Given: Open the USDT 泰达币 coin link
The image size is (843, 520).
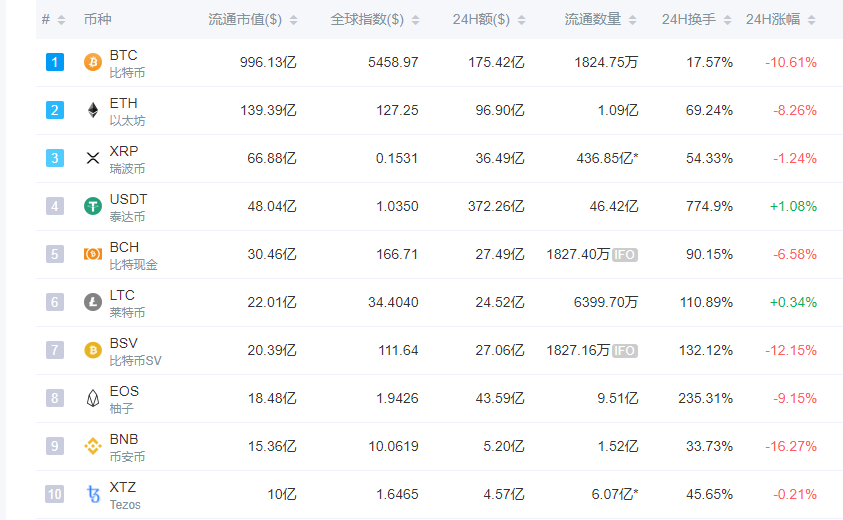Looking at the screenshot, I should tap(128, 207).
